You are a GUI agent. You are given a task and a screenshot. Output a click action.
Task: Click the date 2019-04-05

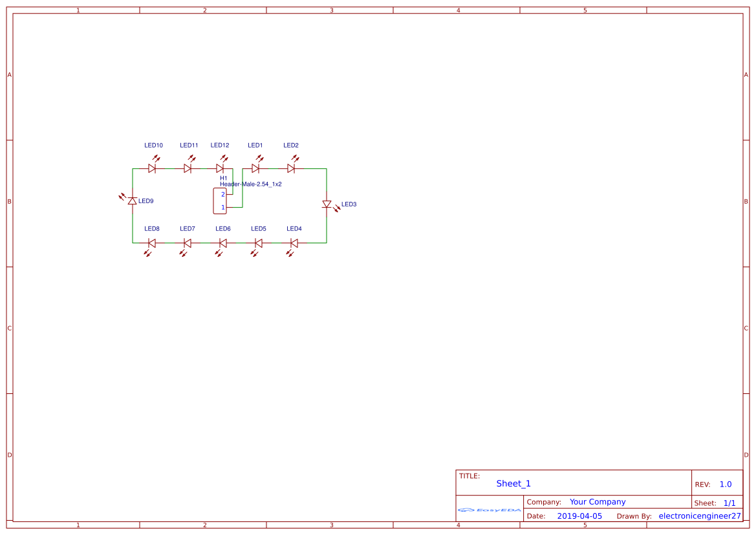coord(579,516)
